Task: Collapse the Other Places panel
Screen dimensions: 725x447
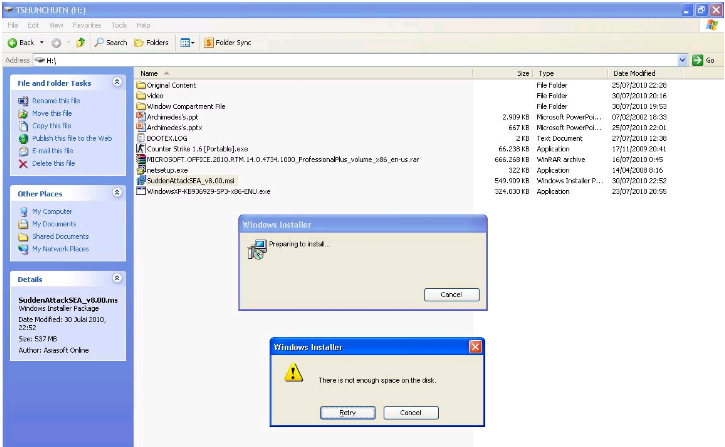Action: (x=117, y=192)
